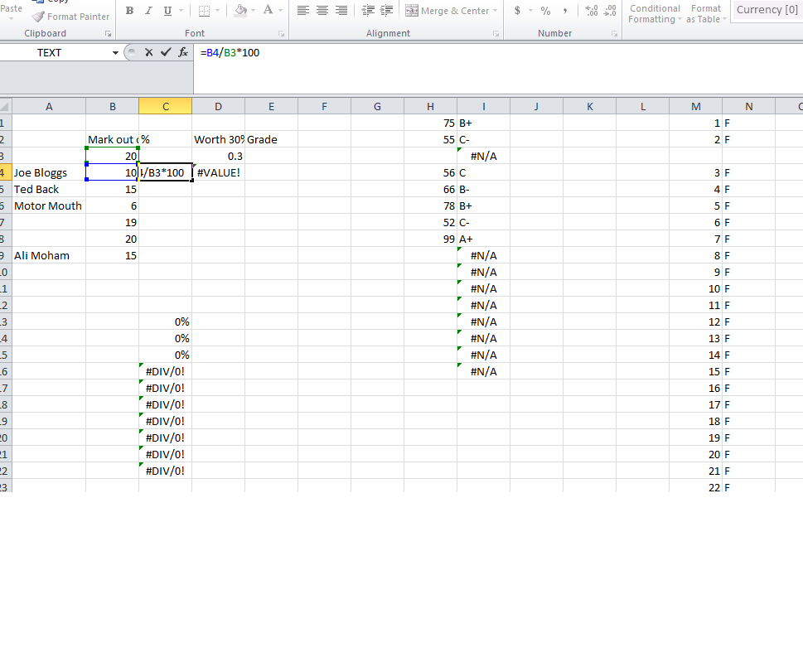Click Format Painter
Image resolution: width=803 pixels, height=672 pixels.
click(x=70, y=17)
